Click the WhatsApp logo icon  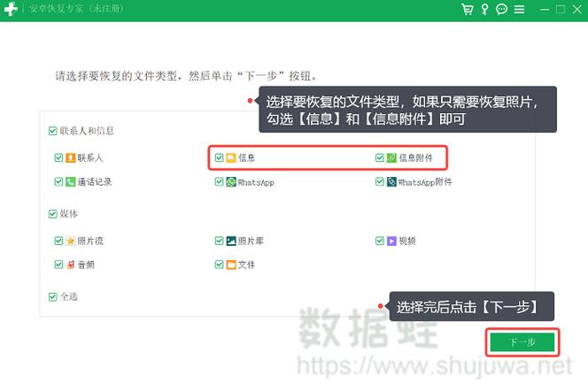tap(231, 182)
